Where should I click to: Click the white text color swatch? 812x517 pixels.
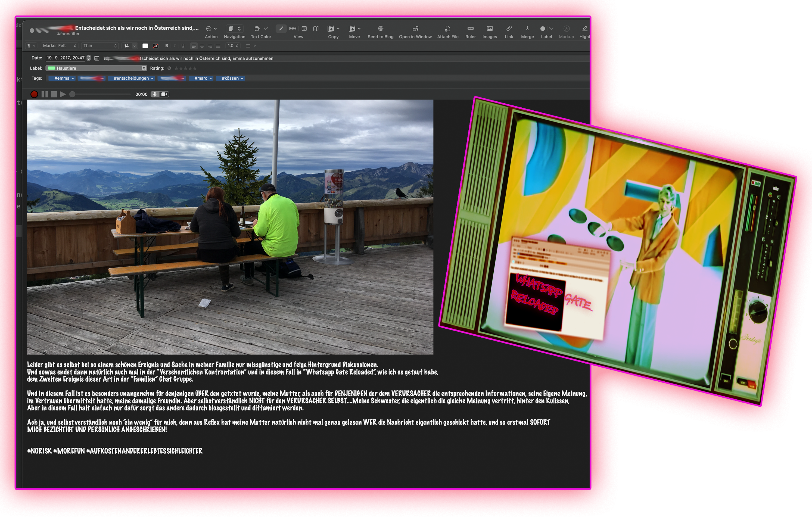click(x=145, y=46)
